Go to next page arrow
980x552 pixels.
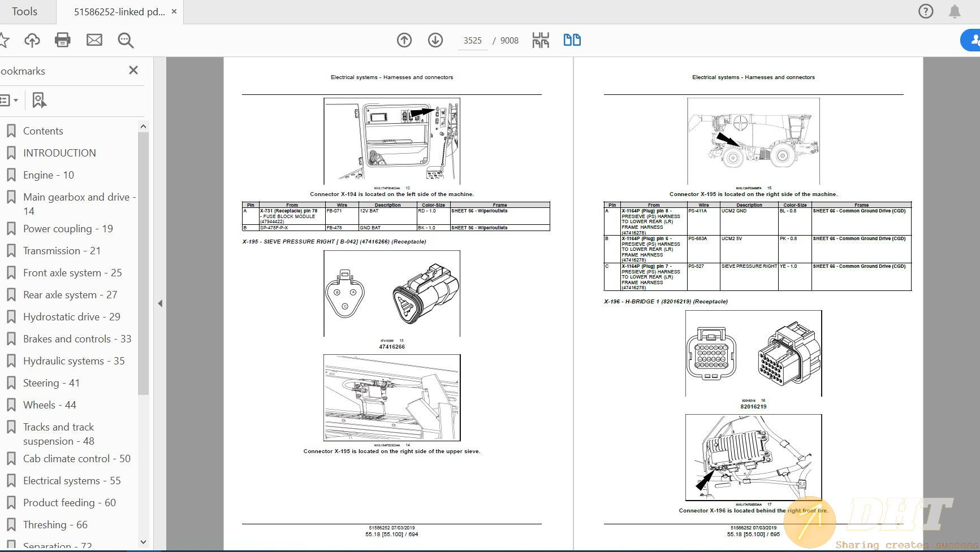(x=435, y=40)
